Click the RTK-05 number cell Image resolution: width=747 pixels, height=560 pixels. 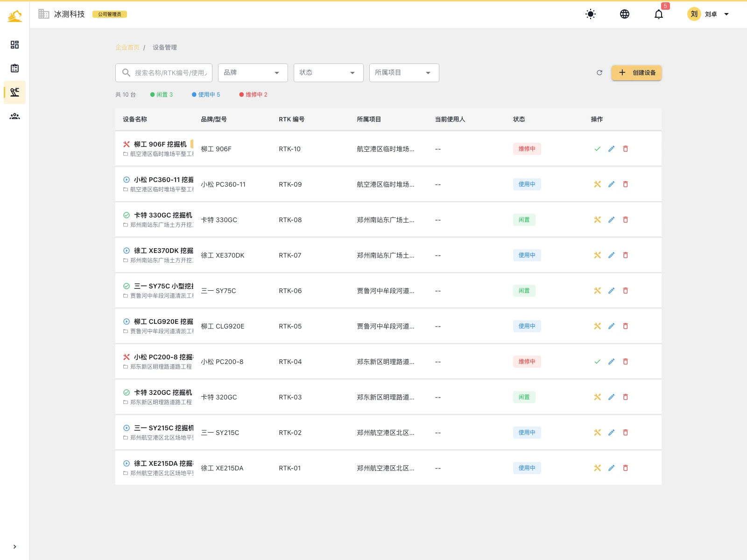(290, 326)
